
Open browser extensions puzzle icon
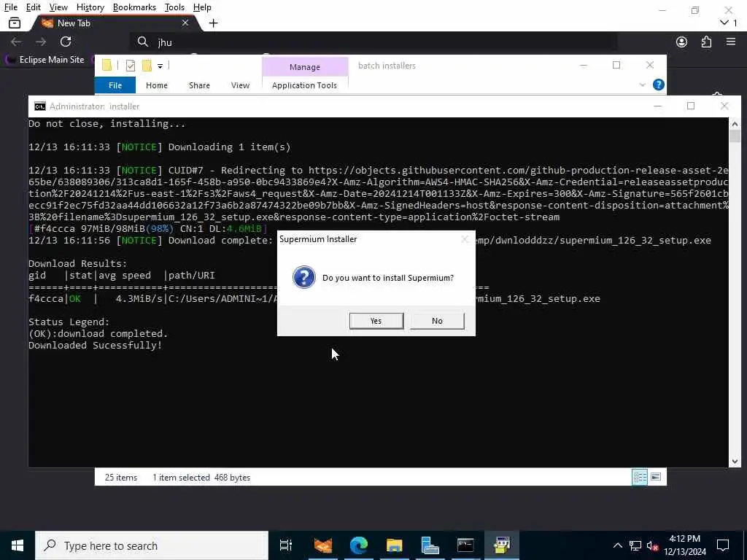point(706,42)
